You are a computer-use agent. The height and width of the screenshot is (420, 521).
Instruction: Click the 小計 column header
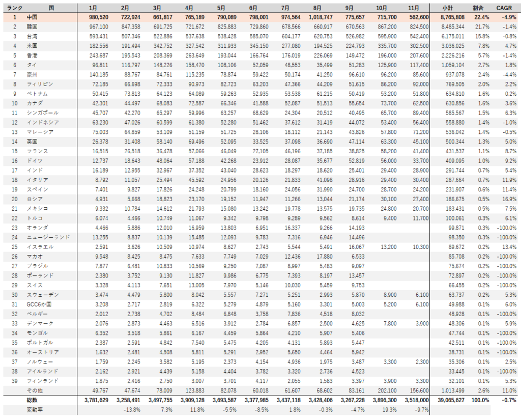coord(448,8)
